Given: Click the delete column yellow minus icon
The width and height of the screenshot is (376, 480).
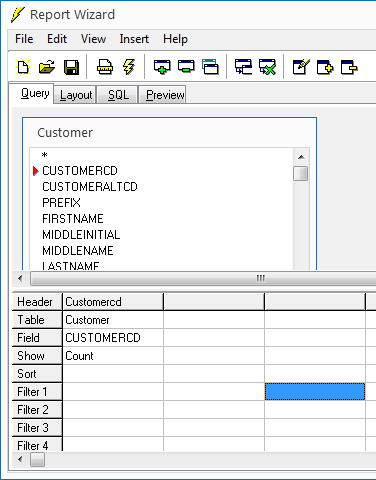Looking at the screenshot, I should tap(349, 67).
